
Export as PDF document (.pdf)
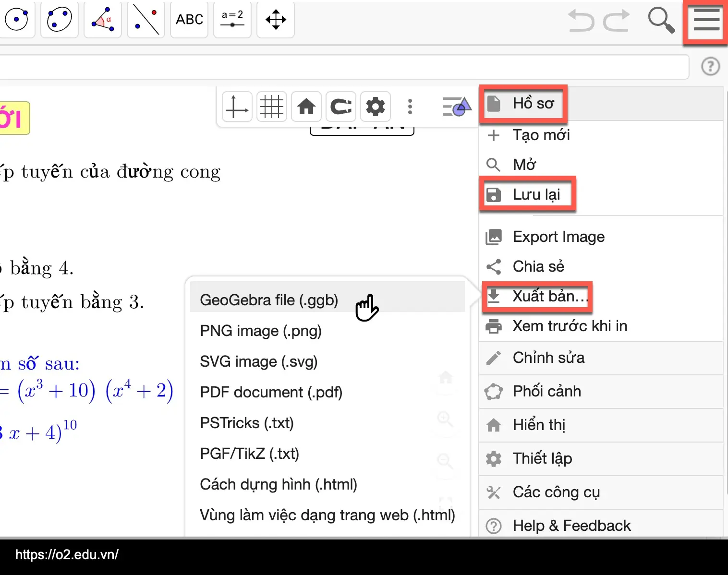[328, 393]
